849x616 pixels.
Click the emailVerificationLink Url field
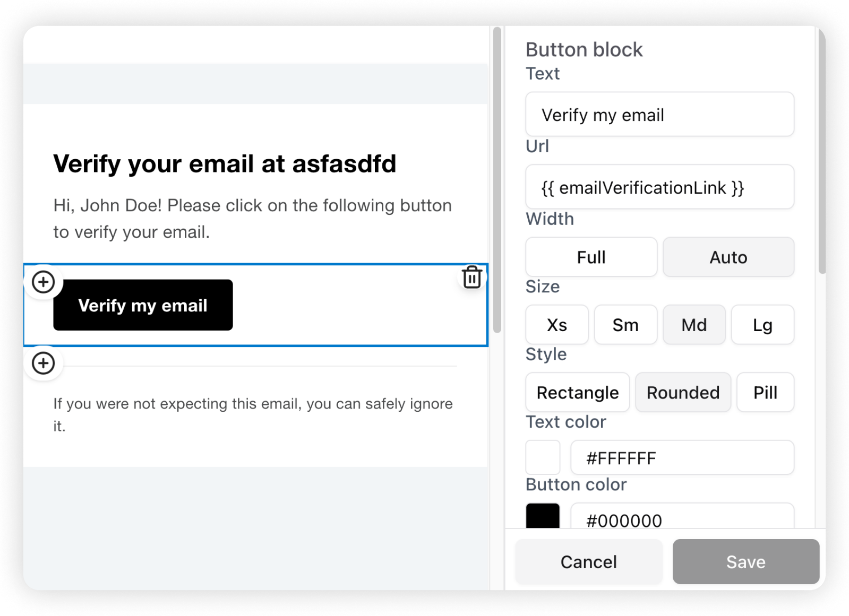(x=659, y=187)
